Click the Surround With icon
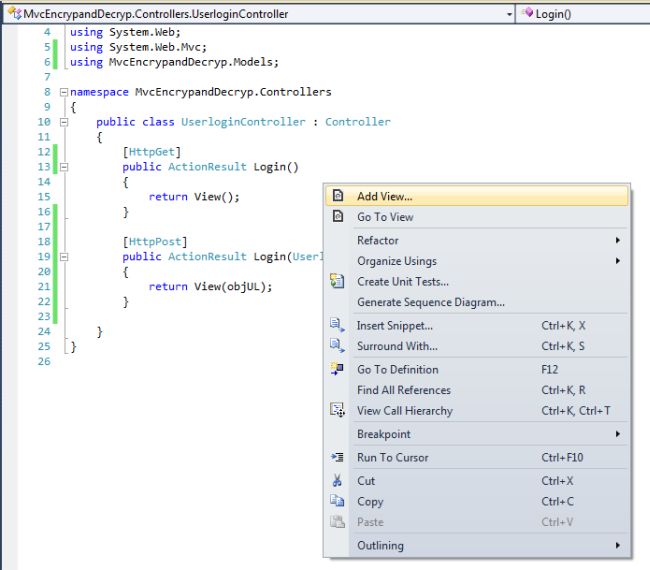 click(338, 346)
